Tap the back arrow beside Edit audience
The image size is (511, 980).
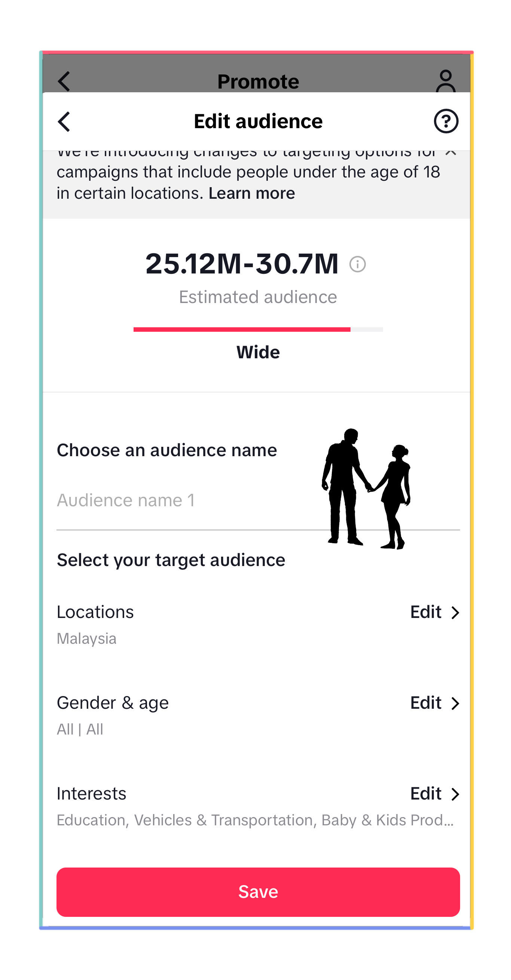(64, 122)
